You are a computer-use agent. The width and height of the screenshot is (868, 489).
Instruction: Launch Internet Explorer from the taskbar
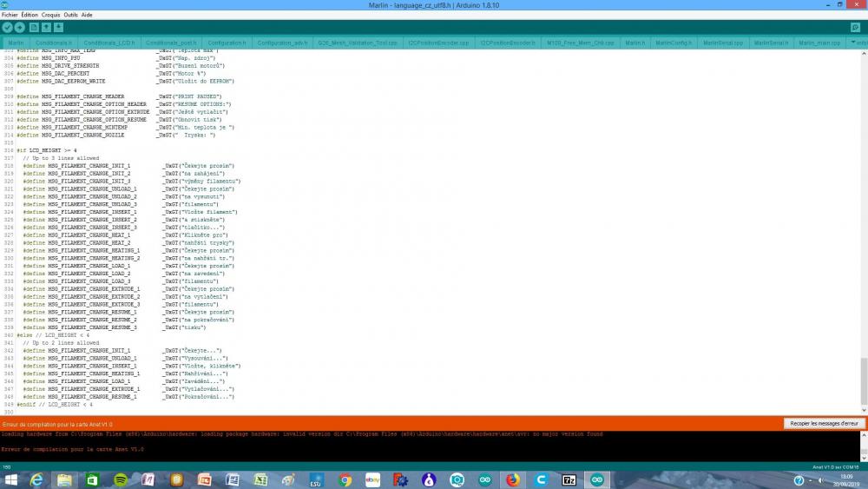[x=36, y=480]
